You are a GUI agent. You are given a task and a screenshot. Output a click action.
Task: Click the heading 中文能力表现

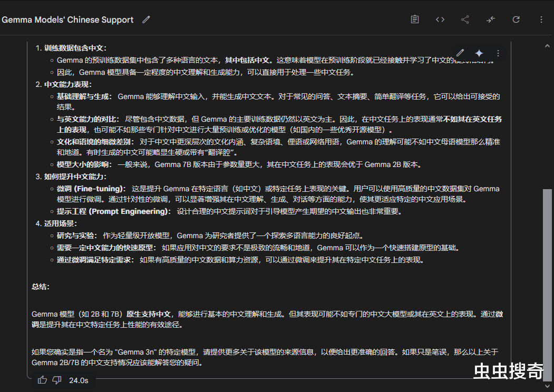pyautogui.click(x=68, y=84)
